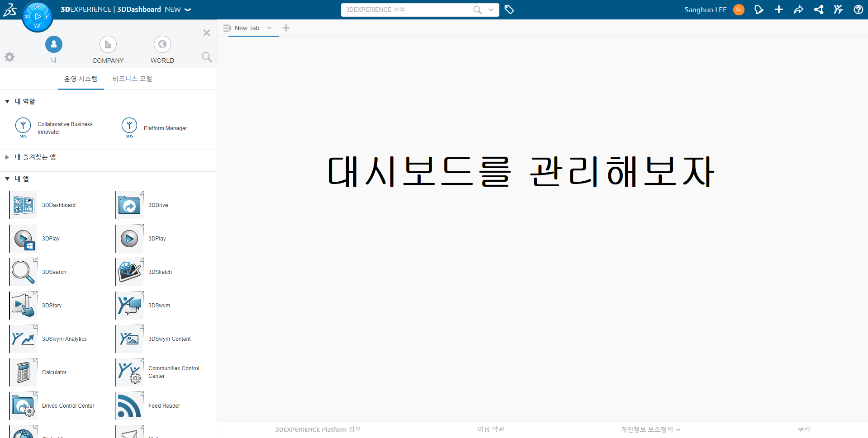Launch 3DSwym Content app

point(129,339)
